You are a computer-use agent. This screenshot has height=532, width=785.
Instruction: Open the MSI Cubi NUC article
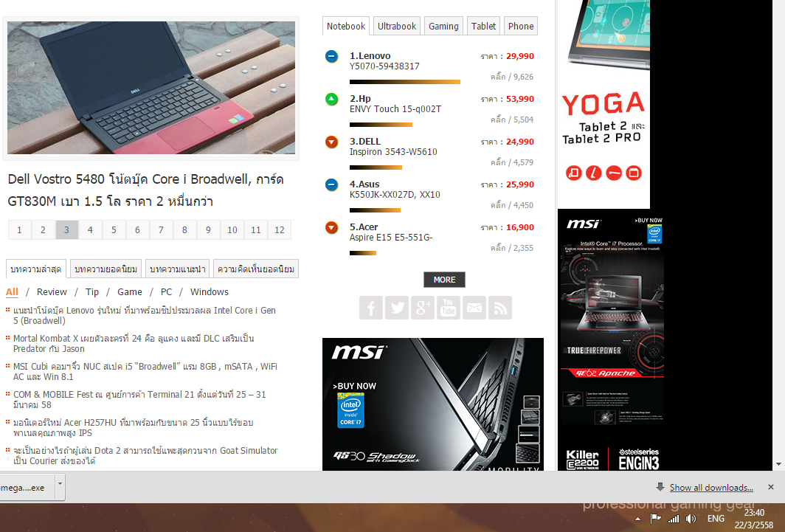(x=145, y=371)
